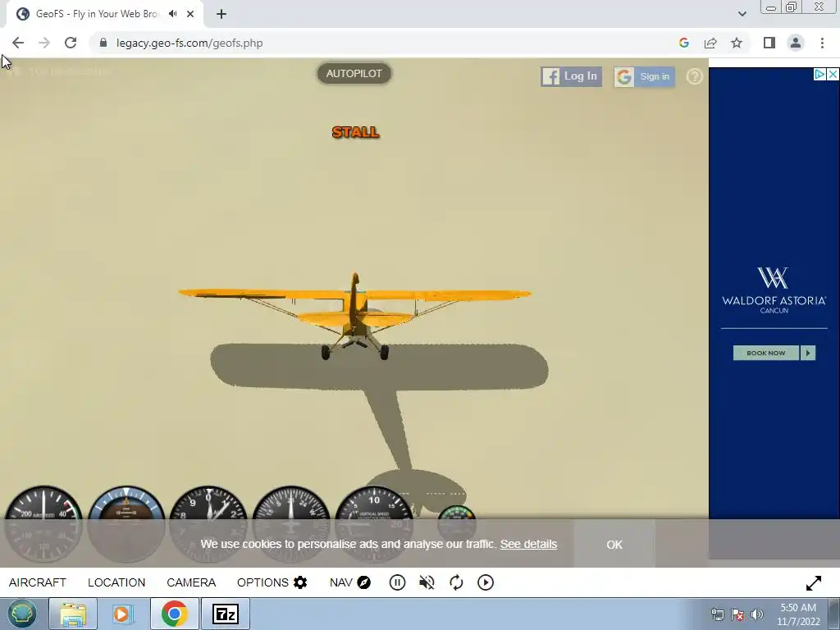Click the play flight recorder icon
Image resolution: width=840 pixels, height=630 pixels.
click(486, 582)
